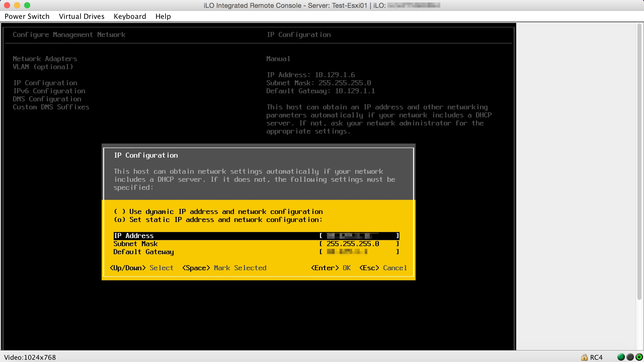Click the Default Gateway input field
644x362 pixels.
coord(359,252)
